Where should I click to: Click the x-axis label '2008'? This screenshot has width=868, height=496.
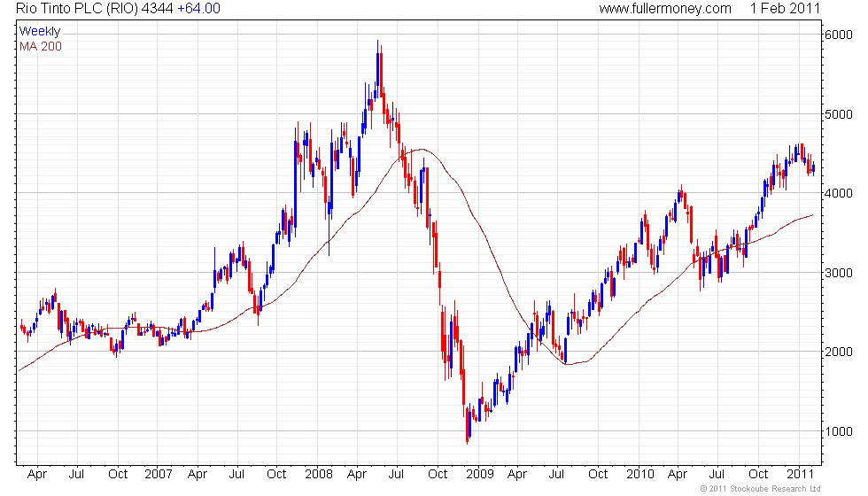[x=319, y=475]
